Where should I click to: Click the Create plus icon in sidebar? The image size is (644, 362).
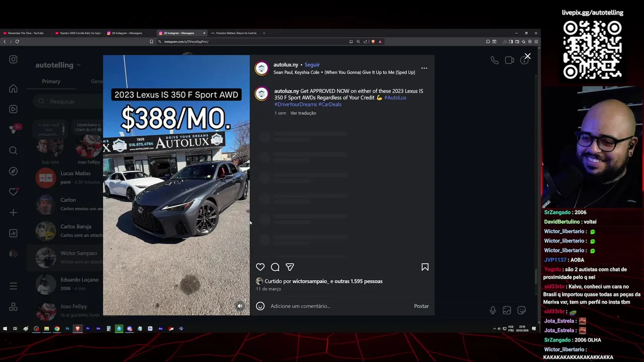coord(13,213)
